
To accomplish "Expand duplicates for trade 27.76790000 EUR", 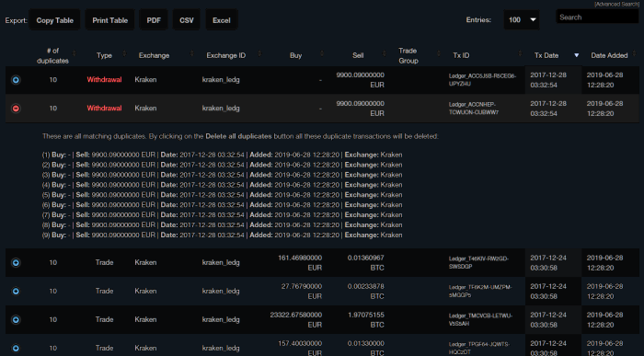I will click(16, 291).
